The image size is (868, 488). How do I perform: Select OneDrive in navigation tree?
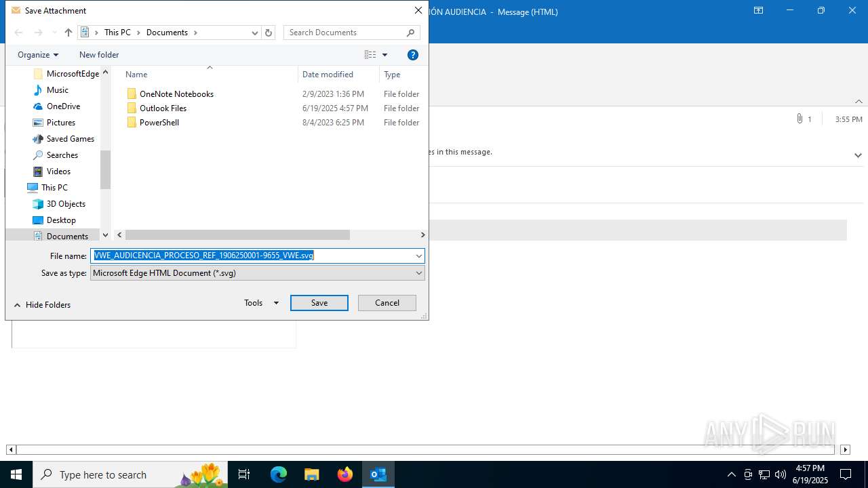[x=56, y=106]
